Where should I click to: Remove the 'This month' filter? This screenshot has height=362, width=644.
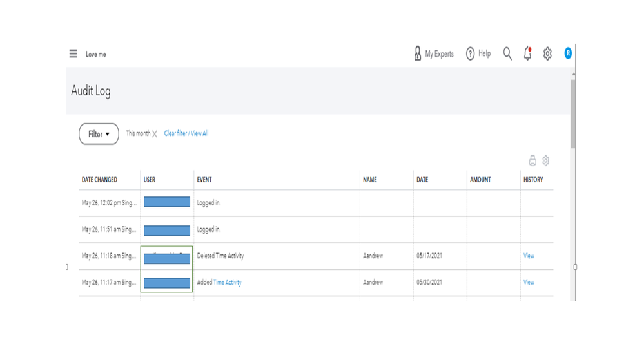point(155,134)
